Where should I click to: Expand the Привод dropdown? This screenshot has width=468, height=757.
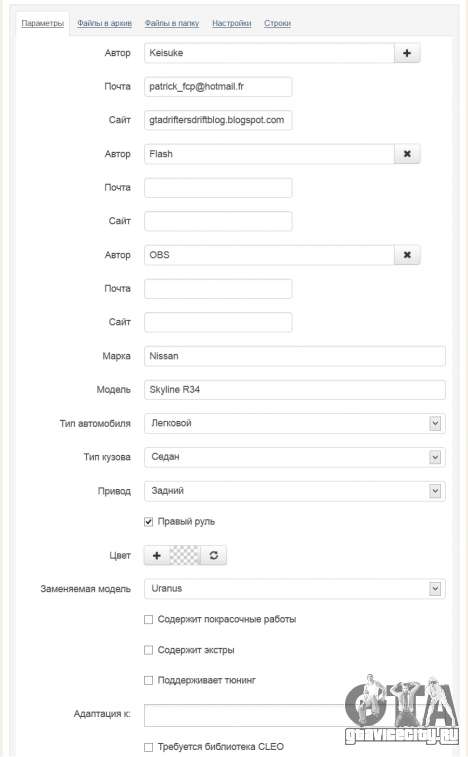(295, 491)
